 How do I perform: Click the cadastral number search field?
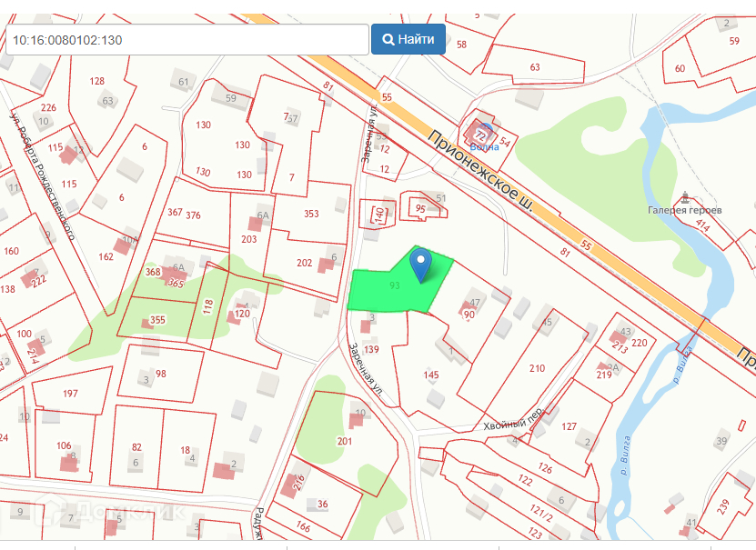(x=187, y=39)
